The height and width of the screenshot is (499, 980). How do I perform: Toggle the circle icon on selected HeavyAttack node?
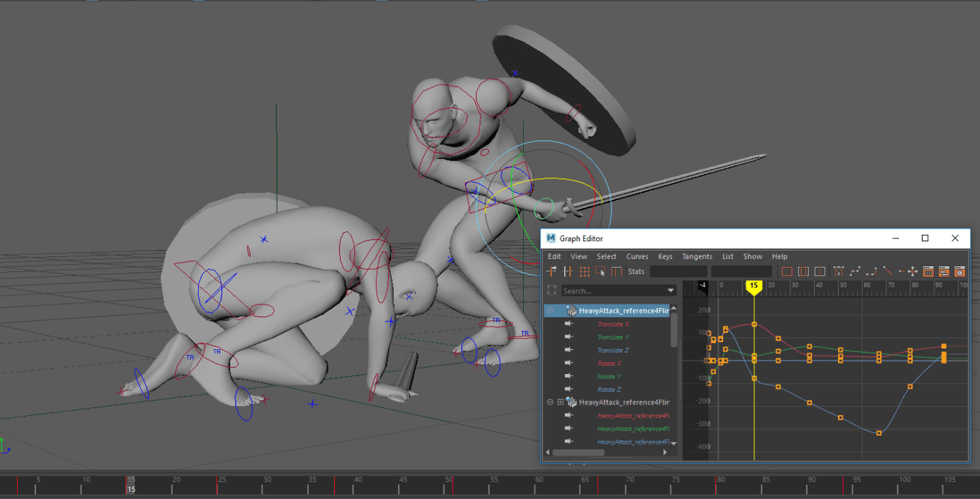550,311
